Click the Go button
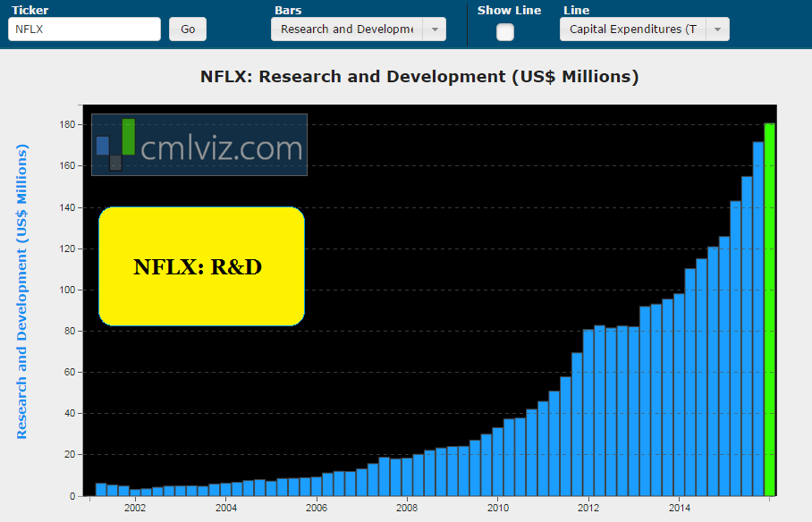The height and width of the screenshot is (522, 812). tap(188, 29)
